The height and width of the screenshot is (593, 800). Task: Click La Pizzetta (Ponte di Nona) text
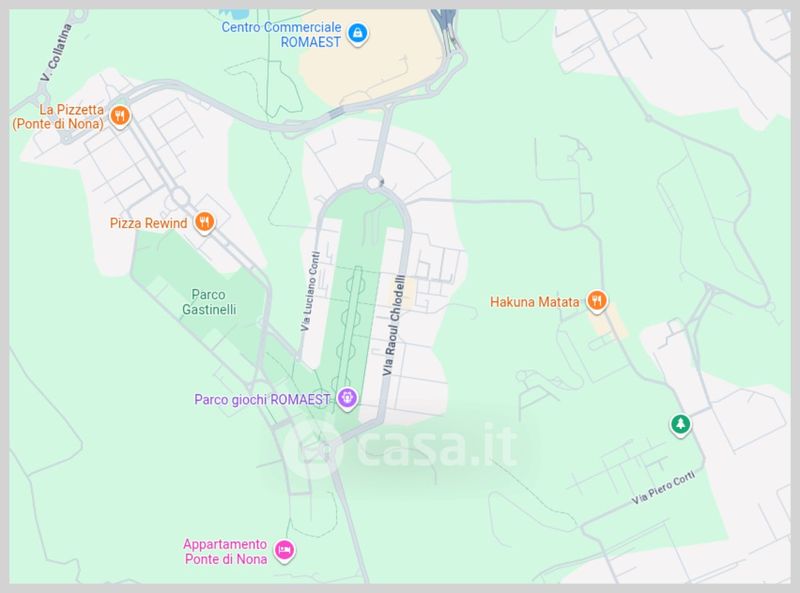pyautogui.click(x=58, y=117)
